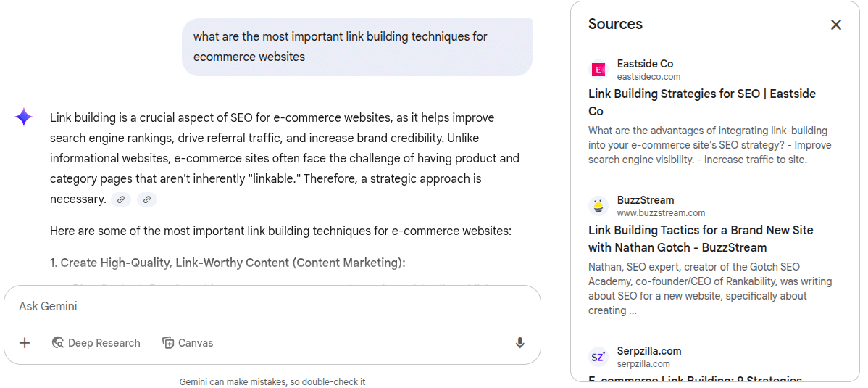Image resolution: width=868 pixels, height=388 pixels.
Task: Enable Deep Research mode
Action: point(96,343)
